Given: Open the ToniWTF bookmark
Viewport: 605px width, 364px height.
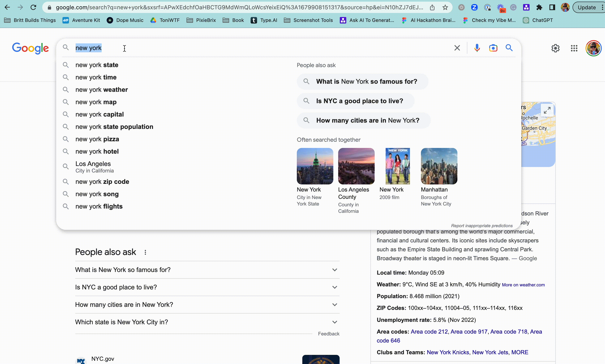Looking at the screenshot, I should (x=165, y=20).
